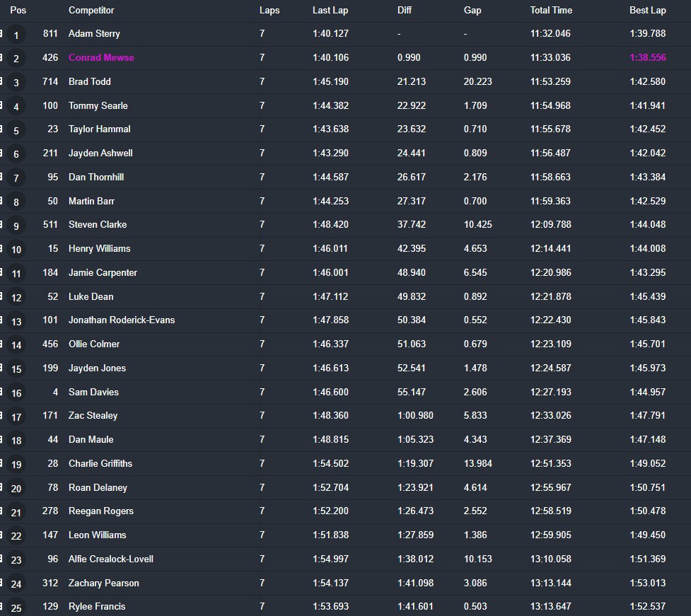Select Alfie Crealock-Lovell's competitor name
This screenshot has height=616, width=691.
click(111, 559)
